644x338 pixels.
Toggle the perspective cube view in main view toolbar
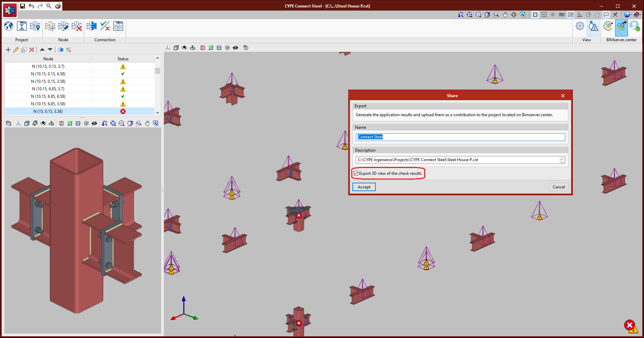pyautogui.click(x=176, y=48)
